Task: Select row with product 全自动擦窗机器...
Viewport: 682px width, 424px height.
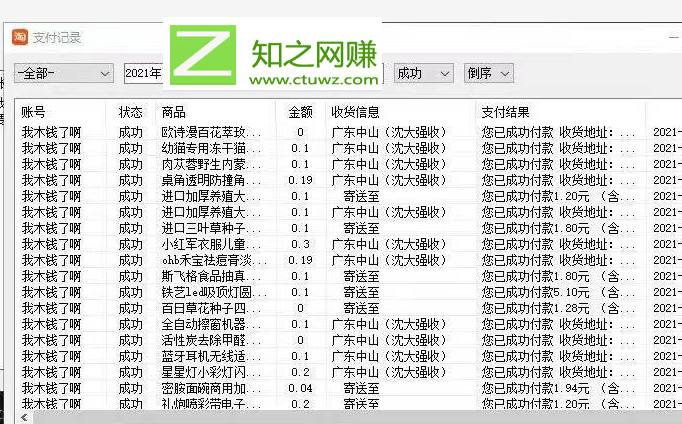Action: [x=348, y=324]
